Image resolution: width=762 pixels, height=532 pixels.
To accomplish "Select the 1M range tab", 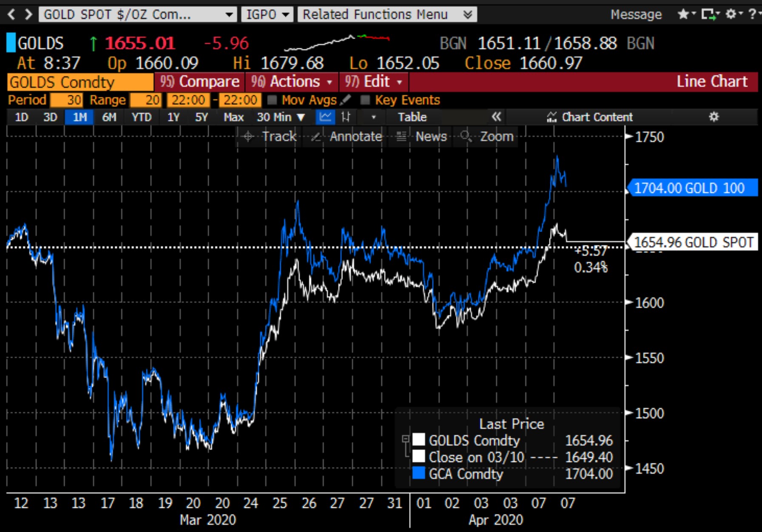I will 80,117.
